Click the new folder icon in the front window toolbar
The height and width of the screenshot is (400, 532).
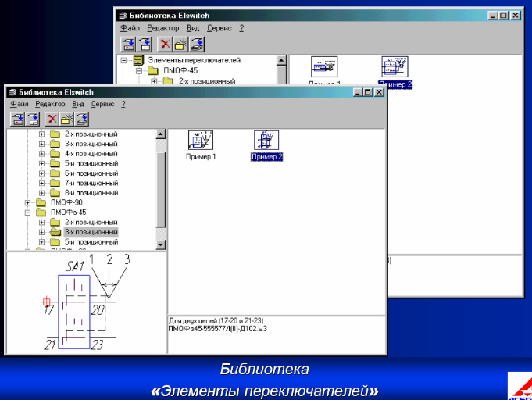point(67,119)
